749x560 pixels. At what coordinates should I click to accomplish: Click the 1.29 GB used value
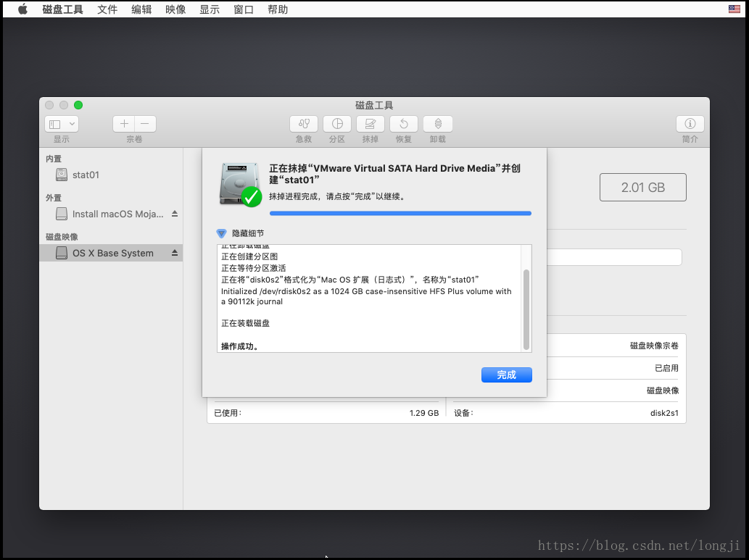coord(423,413)
